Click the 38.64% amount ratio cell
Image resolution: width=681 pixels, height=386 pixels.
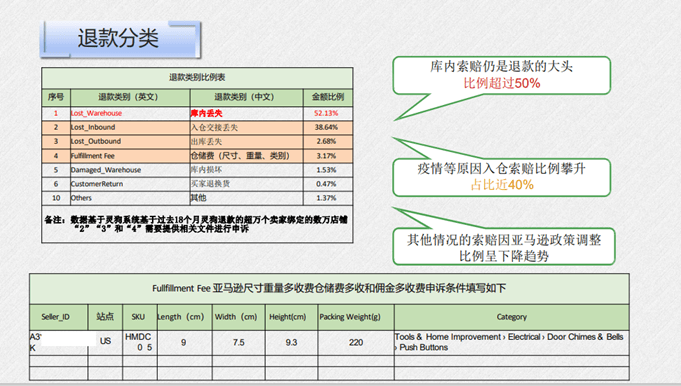pos(327,128)
